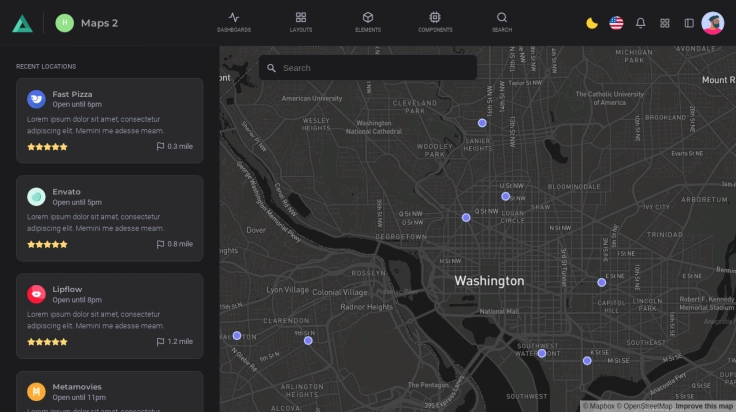Open the Components menu
The image size is (736, 412).
435,22
